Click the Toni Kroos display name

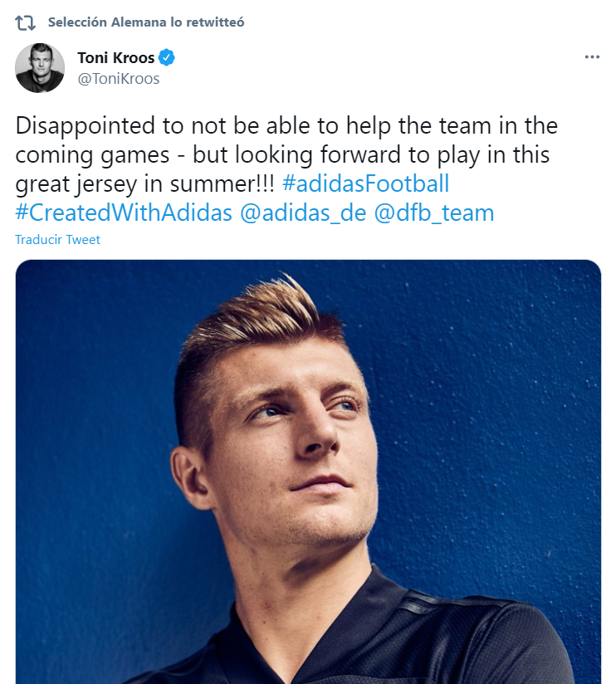pos(115,58)
